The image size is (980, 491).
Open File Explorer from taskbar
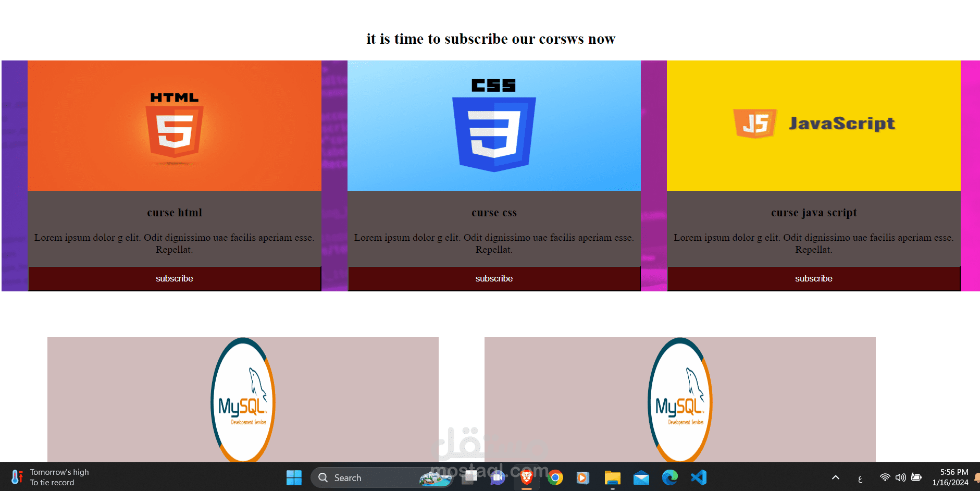click(612, 477)
